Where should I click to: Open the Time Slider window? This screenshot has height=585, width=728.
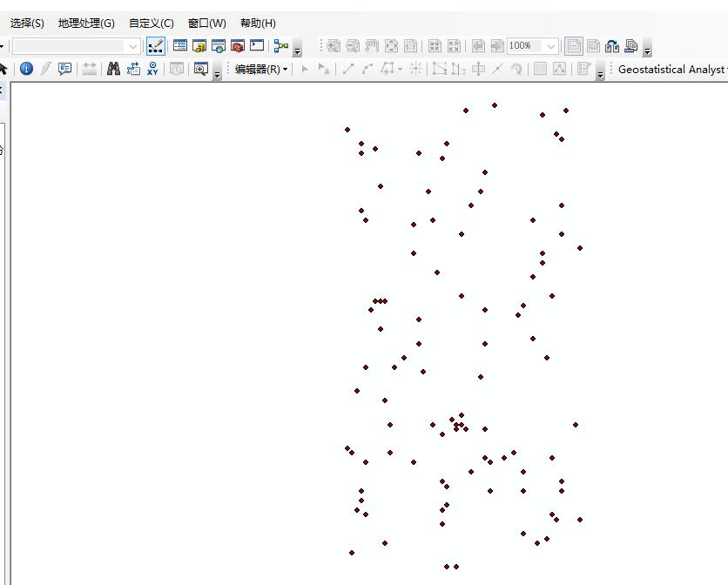pos(177,69)
